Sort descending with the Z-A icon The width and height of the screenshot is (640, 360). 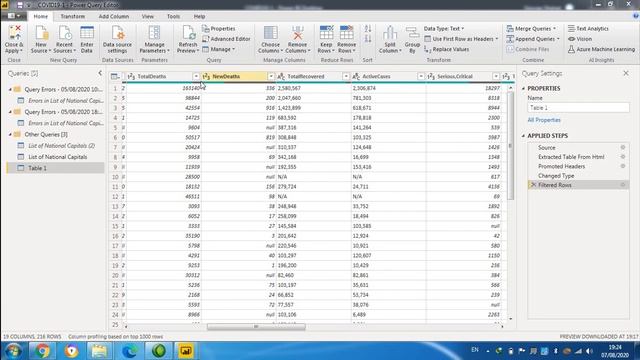(368, 39)
